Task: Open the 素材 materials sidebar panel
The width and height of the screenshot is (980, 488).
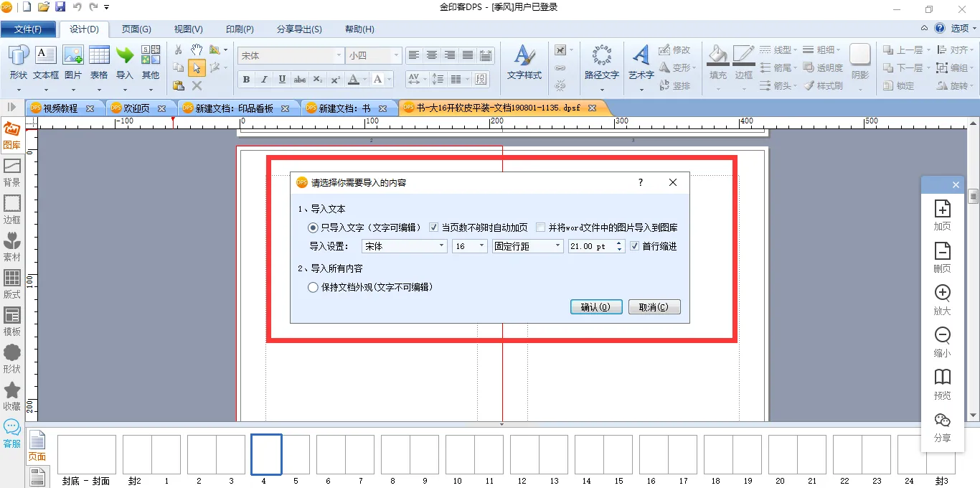Action: point(12,248)
